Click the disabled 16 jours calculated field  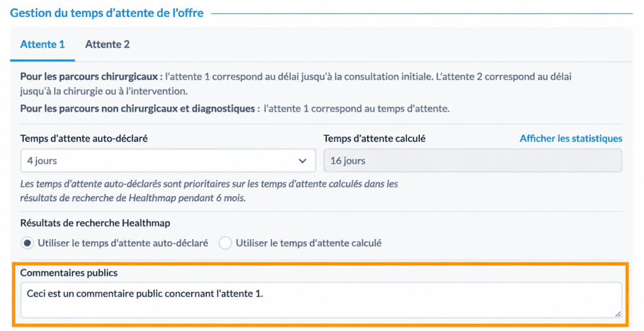473,161
